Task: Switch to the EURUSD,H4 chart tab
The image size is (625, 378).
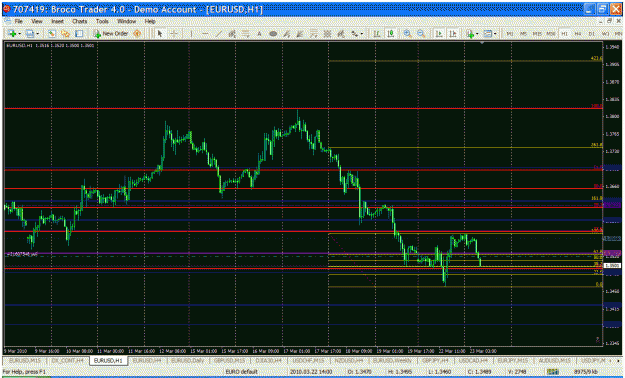Action: click(146, 360)
